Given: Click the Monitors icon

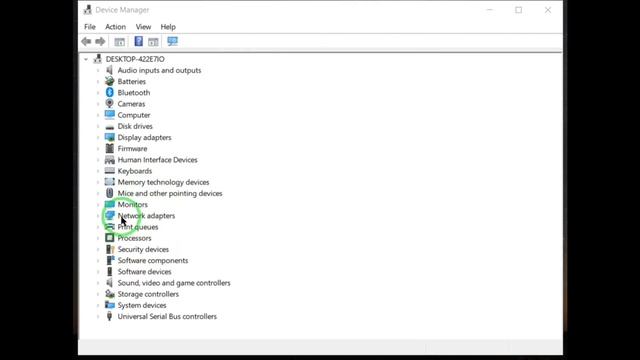Looking at the screenshot, I should click(x=109, y=204).
